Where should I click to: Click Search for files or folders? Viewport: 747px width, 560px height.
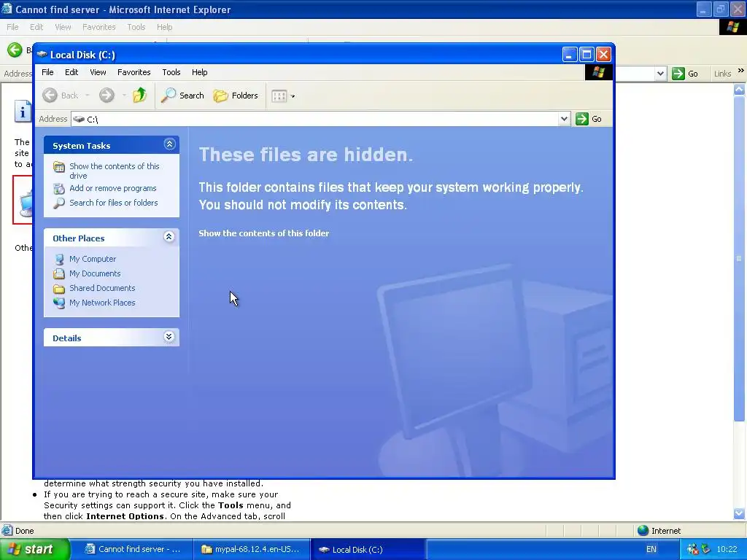click(x=113, y=203)
